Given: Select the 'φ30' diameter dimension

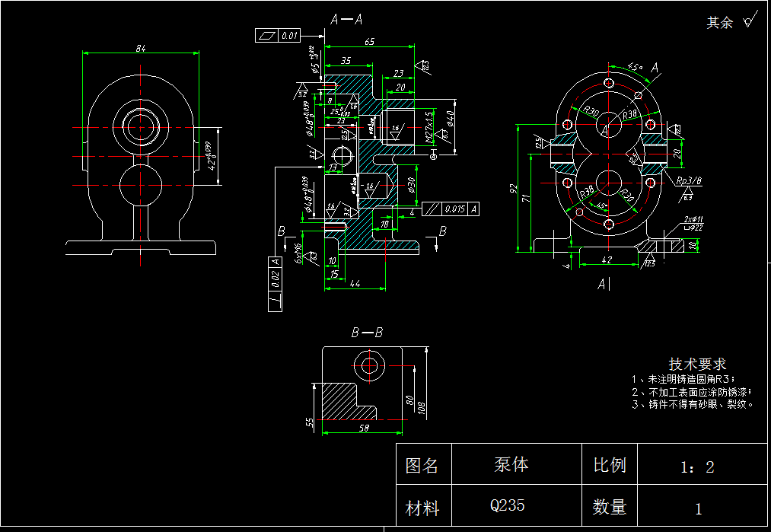Looking at the screenshot, I should pyautogui.click(x=411, y=184).
